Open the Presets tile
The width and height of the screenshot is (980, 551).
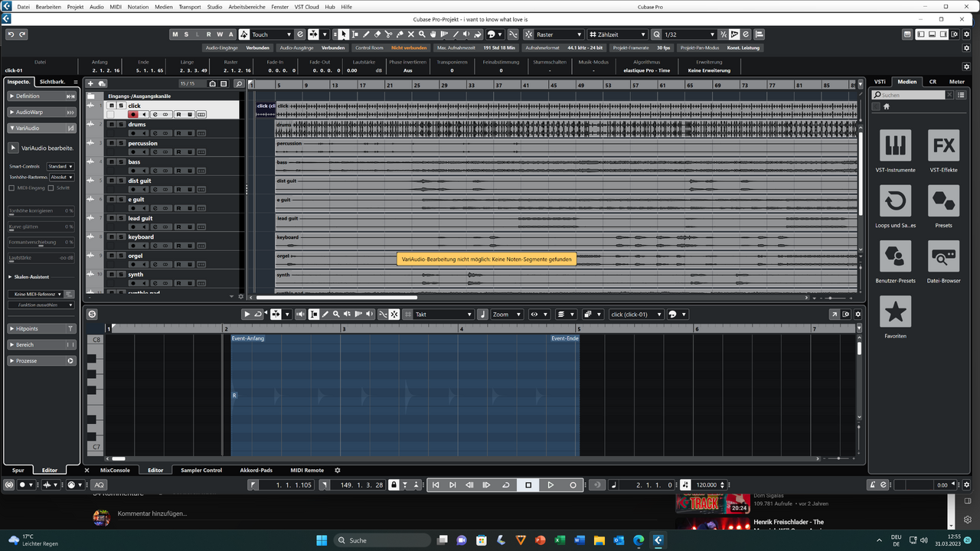[943, 201]
